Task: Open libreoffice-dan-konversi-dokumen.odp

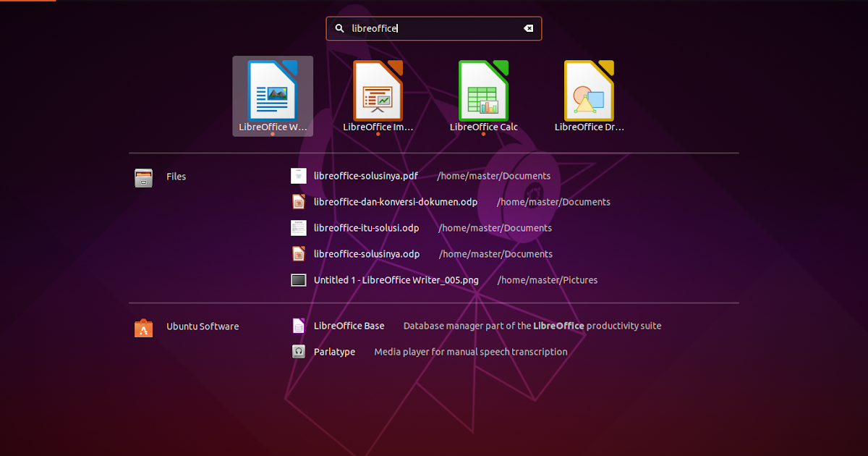Action: point(395,202)
